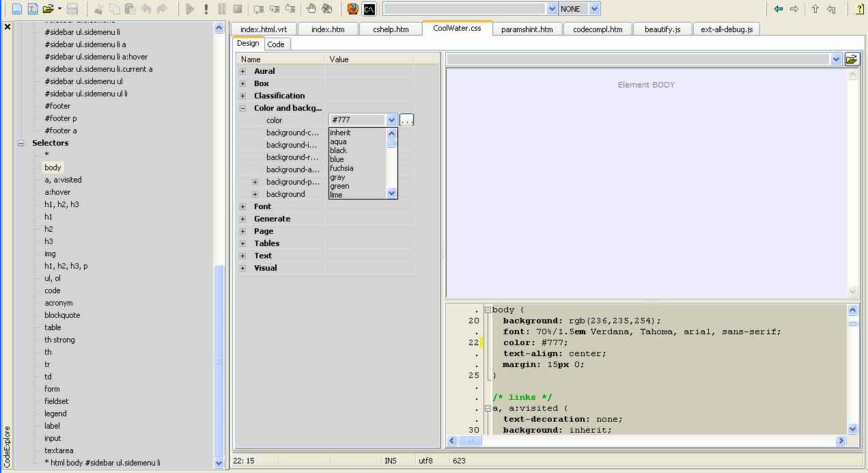Open the beautify.js file tab
This screenshot has height=473, width=868.
click(x=662, y=29)
